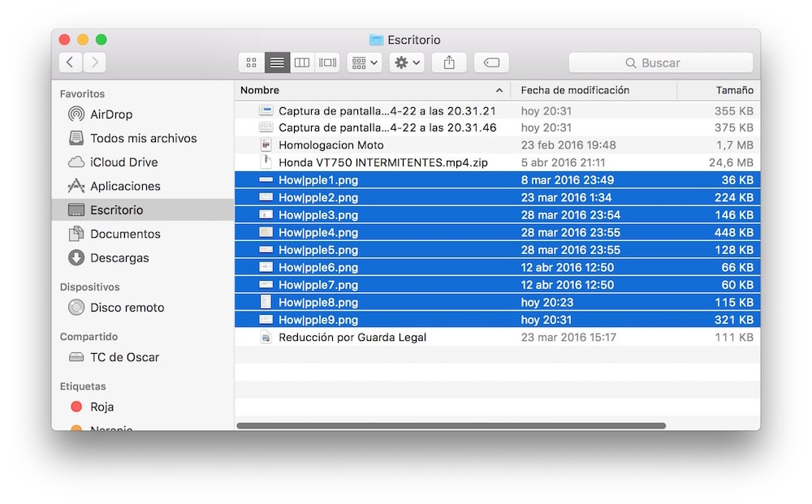812x504 pixels.
Task: Click the Share toolbar button
Action: pyautogui.click(x=449, y=62)
